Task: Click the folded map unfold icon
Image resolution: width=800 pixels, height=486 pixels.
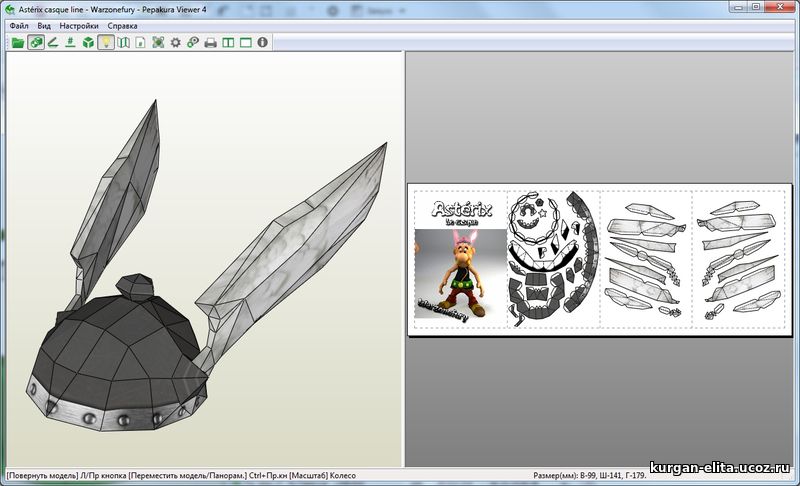Action: (123, 43)
